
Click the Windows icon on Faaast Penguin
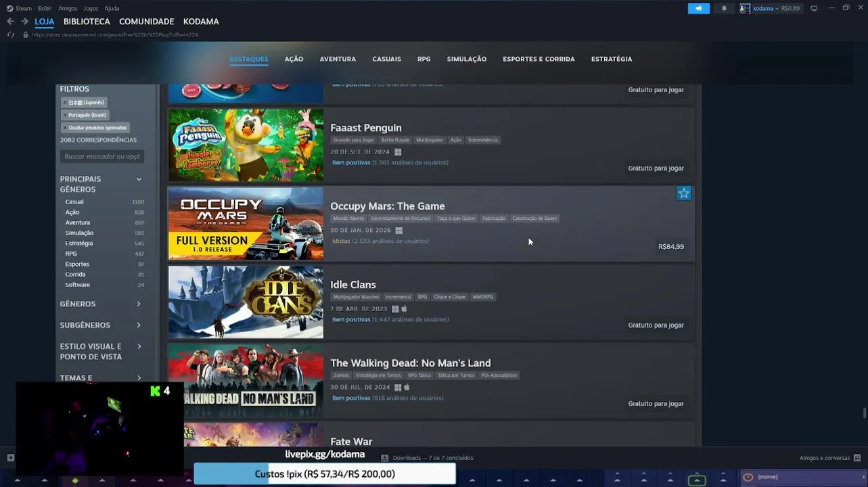click(x=398, y=152)
